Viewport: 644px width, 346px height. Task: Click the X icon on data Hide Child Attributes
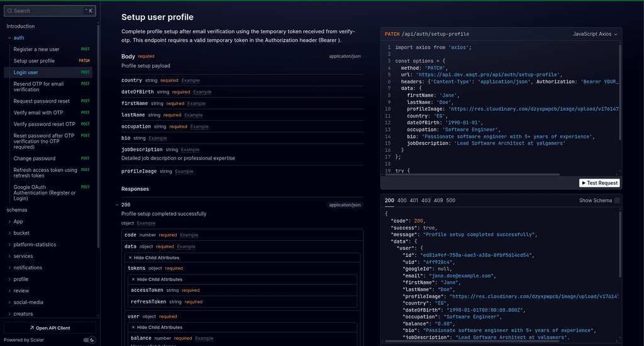pos(130,257)
